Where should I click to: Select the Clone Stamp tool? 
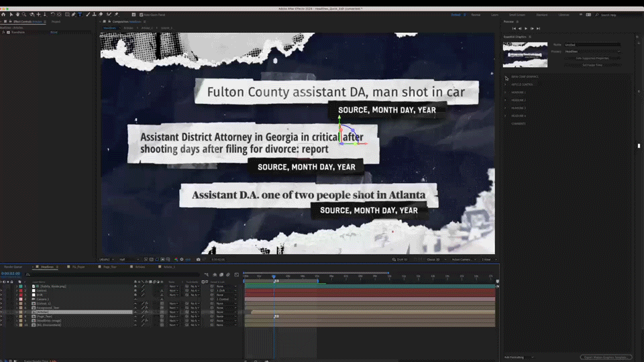pyautogui.click(x=94, y=14)
